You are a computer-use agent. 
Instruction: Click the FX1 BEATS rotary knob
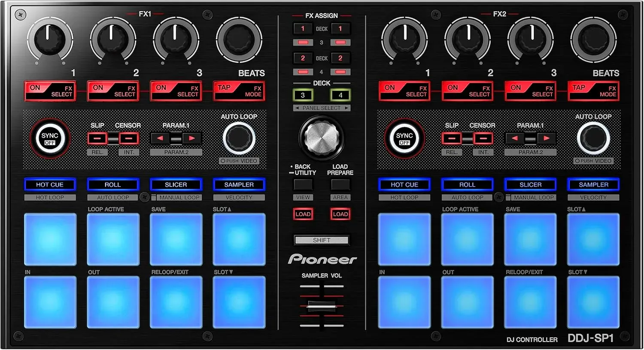[x=239, y=39]
